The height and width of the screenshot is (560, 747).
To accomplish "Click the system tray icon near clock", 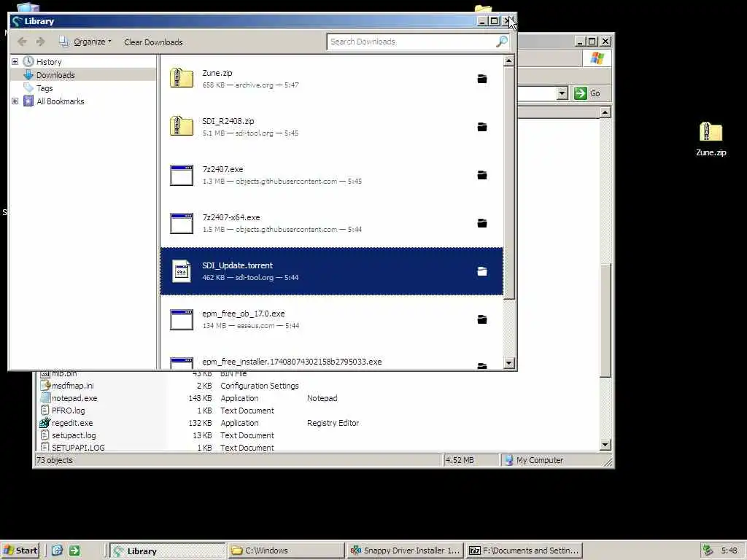I will click(708, 551).
